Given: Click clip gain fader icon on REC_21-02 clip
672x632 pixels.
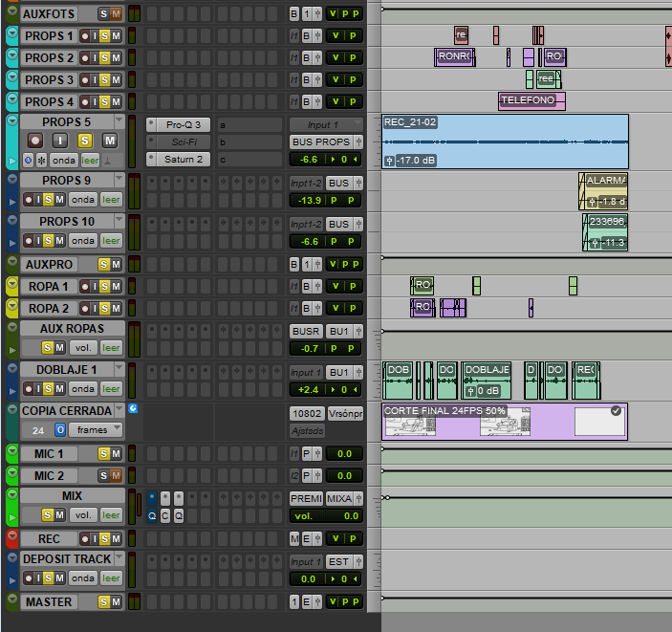Looking at the screenshot, I should coord(389,161).
